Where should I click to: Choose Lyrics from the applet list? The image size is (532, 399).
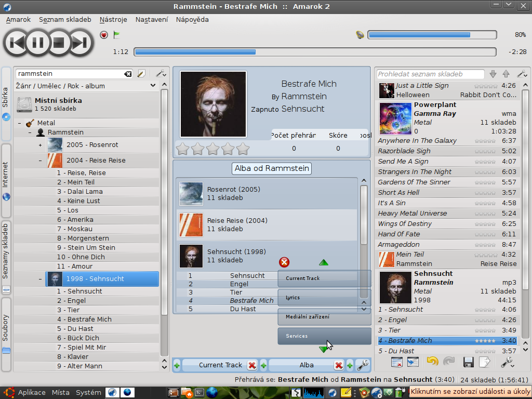tap(324, 298)
